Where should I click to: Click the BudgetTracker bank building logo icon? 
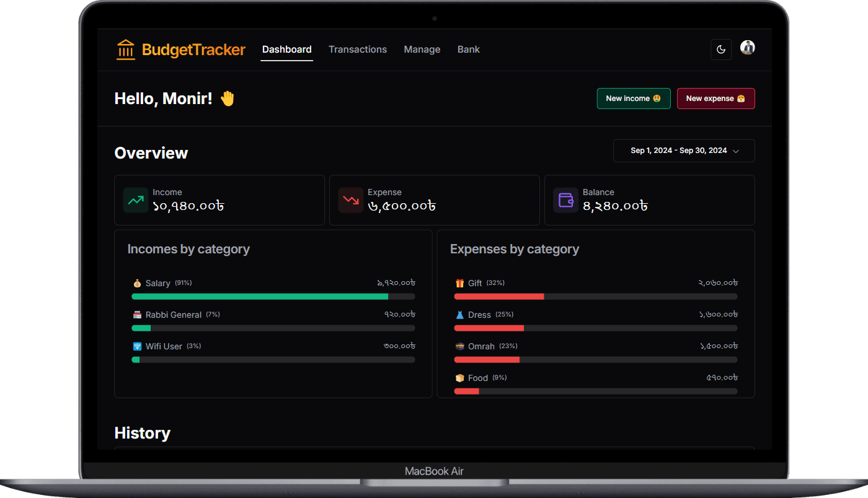[x=126, y=50]
